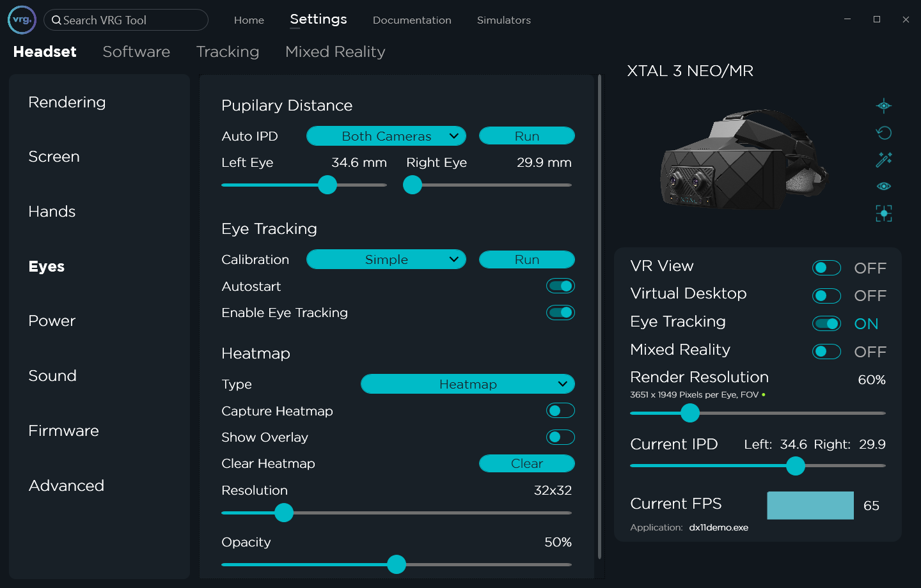Viewport: 921px width, 588px height.
Task: Click the VRG logo icon
Action: [22, 20]
